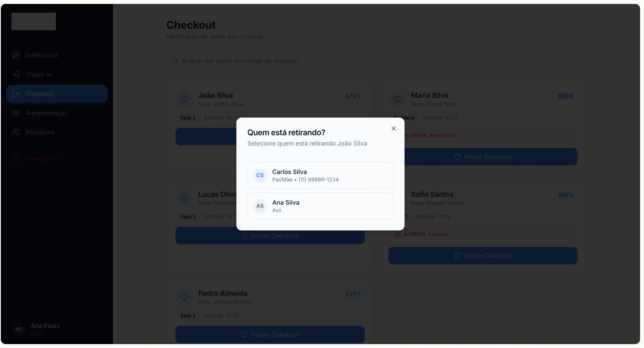The width and height of the screenshot is (644, 348).
Task: Choose Ana Silva (Avó) option
Action: [x=320, y=206]
